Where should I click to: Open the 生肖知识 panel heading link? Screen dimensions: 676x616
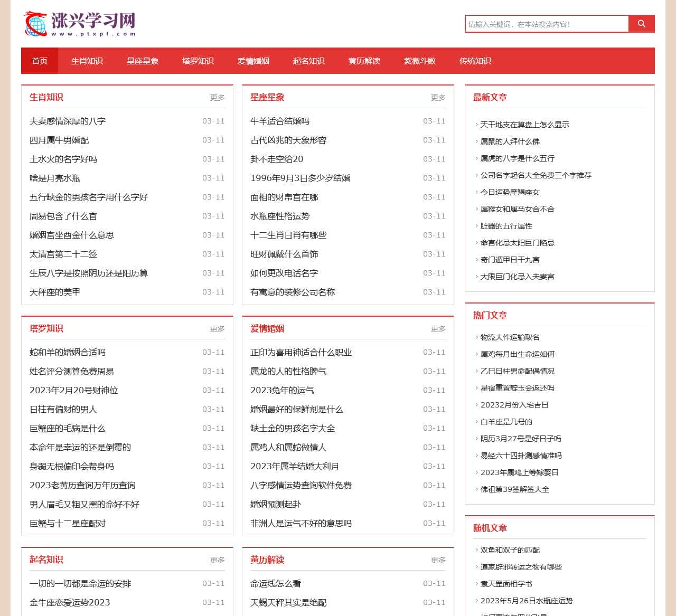click(46, 97)
